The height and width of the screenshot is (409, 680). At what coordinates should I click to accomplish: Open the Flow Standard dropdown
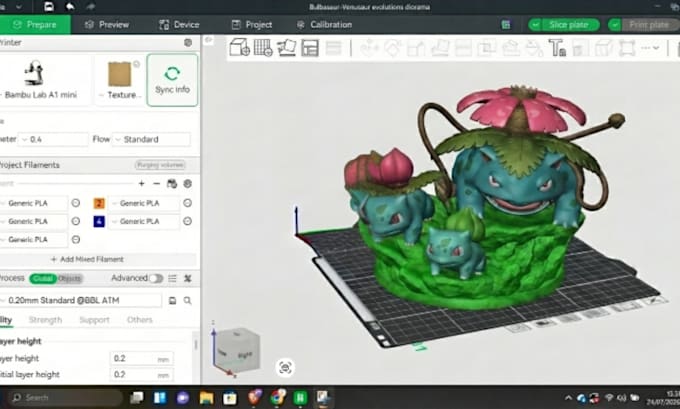click(x=151, y=139)
